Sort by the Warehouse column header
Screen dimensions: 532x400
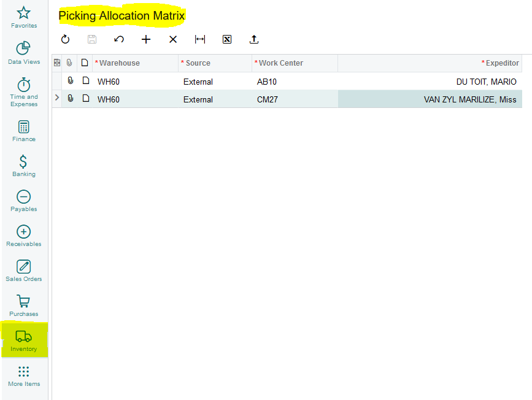(x=119, y=63)
